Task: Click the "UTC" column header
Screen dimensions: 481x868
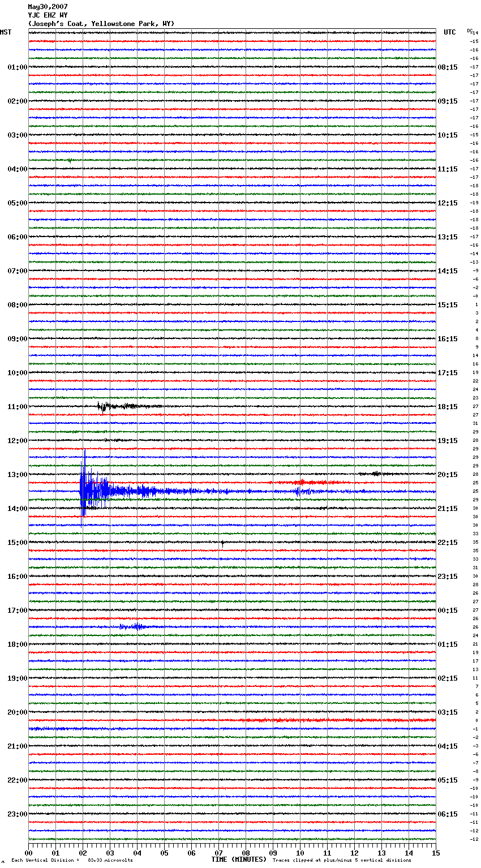Action: [x=450, y=32]
